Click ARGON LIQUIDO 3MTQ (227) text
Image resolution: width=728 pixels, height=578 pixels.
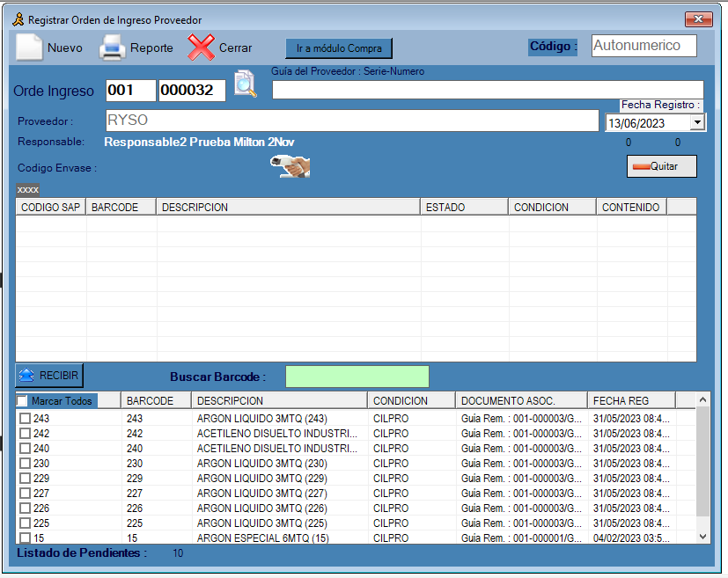(x=261, y=494)
